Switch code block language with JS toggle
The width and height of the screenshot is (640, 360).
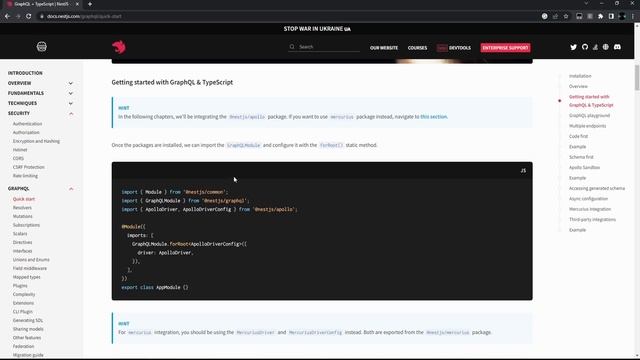coord(523,171)
